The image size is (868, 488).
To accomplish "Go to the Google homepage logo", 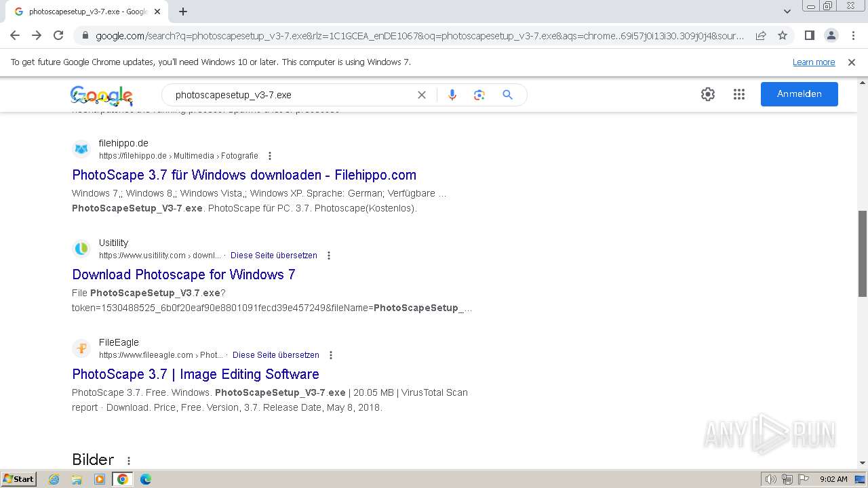I will [x=102, y=95].
